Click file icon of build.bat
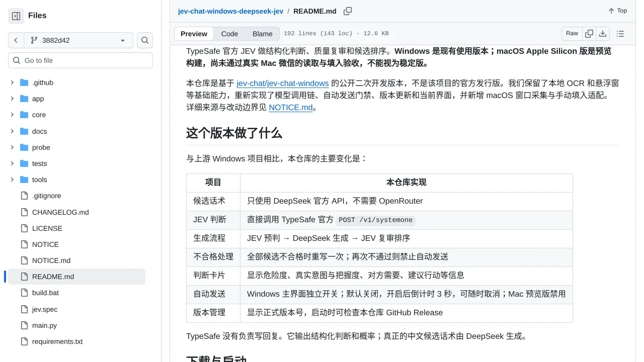 coord(24,293)
